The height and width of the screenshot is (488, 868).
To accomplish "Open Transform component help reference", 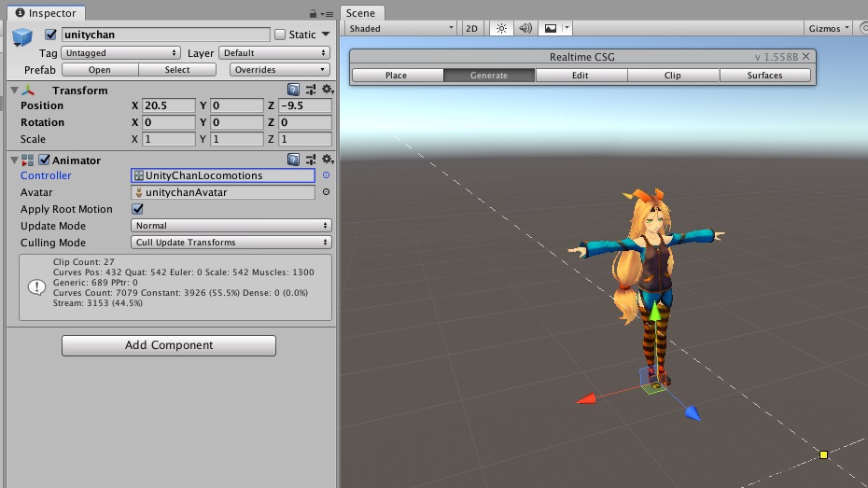I will coord(293,90).
